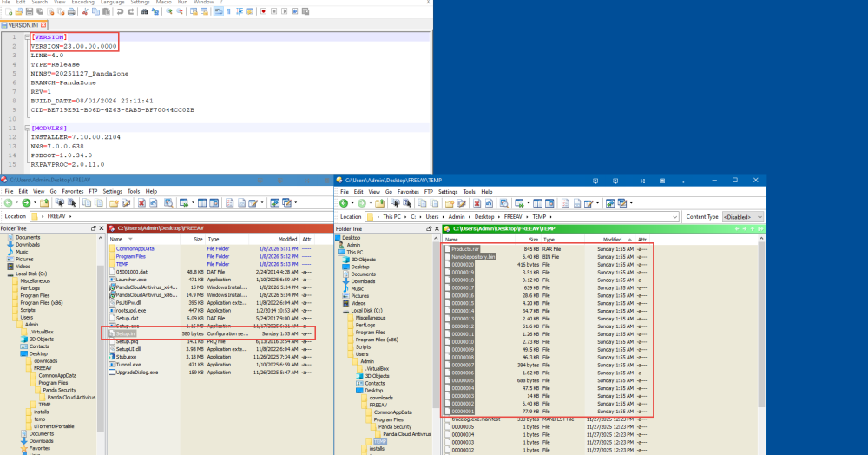Viewport: 868px width, 455px height.
Task: Open the FTP menu in left file manager
Action: (93, 191)
